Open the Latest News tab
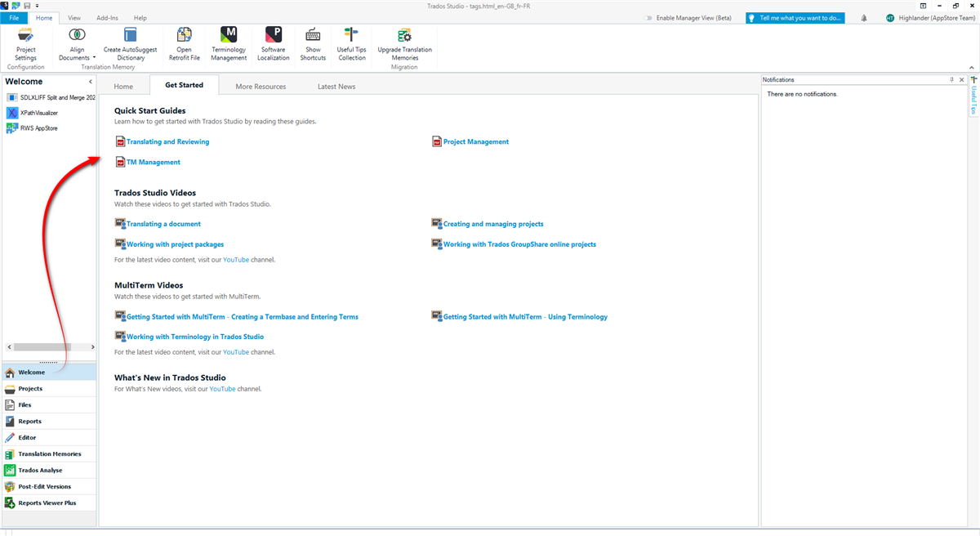980x536 pixels. [336, 86]
